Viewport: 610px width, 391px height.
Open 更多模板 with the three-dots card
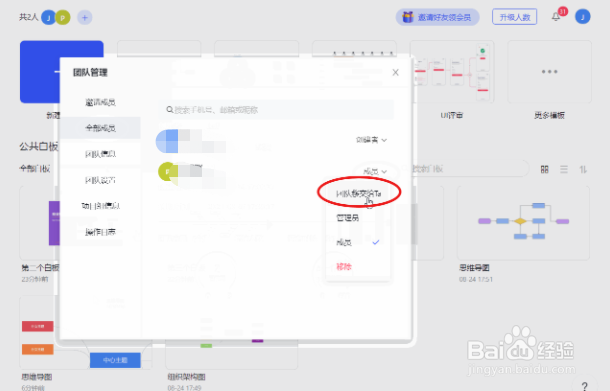549,72
